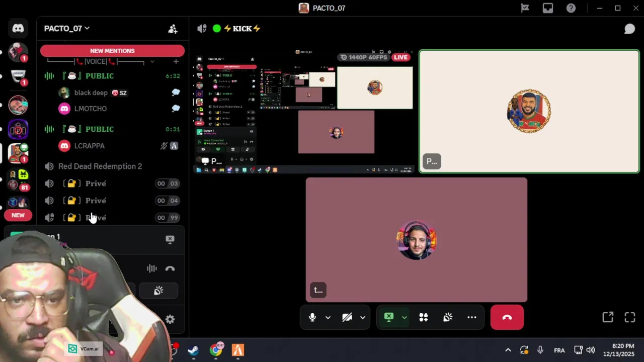Show chat panel speech bubble icon
This screenshot has width=644, height=362.
tap(629, 29)
